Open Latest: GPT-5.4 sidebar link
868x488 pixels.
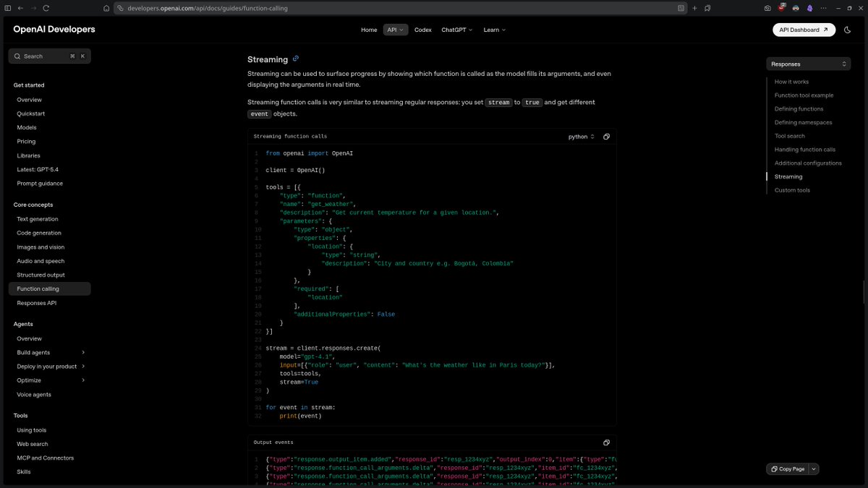(38, 169)
